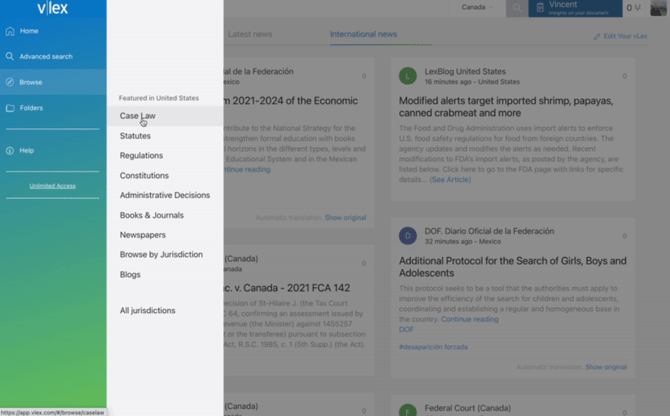This screenshot has width=670, height=416.
Task: Click DOF. Diario Oficial de la Federación source name
Action: tap(489, 231)
